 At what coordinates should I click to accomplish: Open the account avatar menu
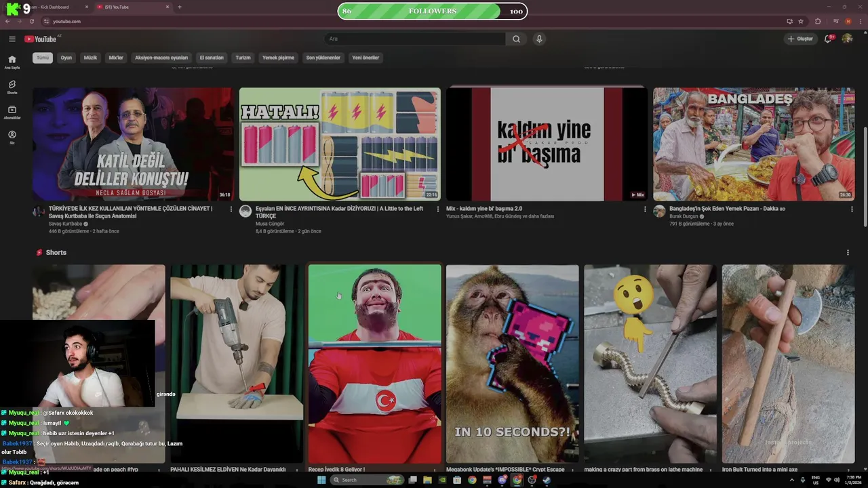pyautogui.click(x=847, y=39)
